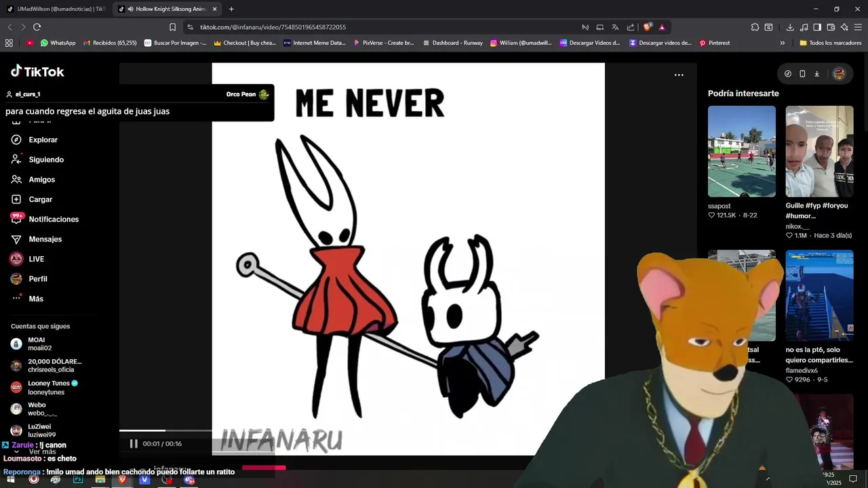
Task: Open the LuZiwei account
Action: [33, 430]
